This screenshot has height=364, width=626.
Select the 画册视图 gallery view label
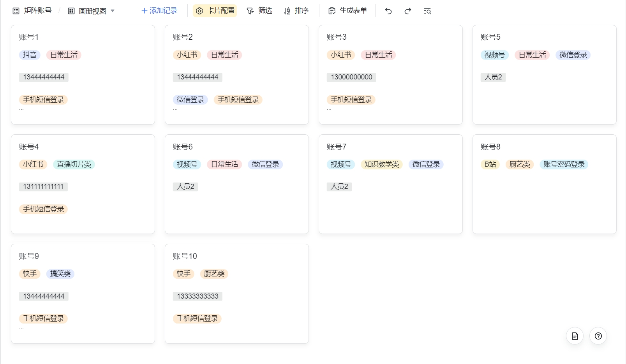click(x=92, y=11)
